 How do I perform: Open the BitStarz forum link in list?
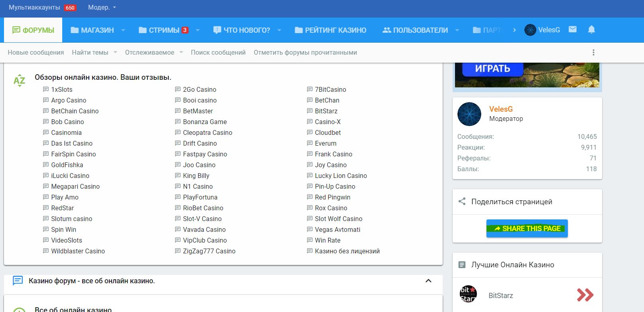coord(326,111)
